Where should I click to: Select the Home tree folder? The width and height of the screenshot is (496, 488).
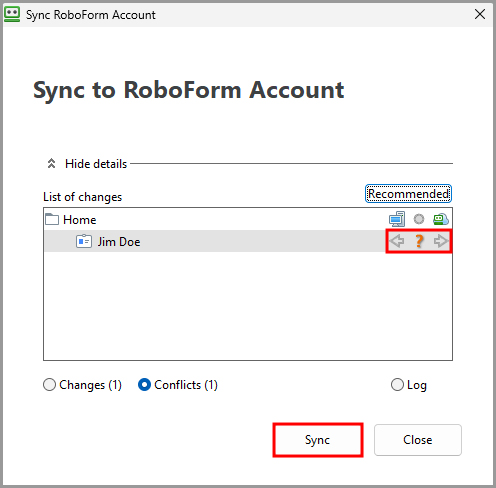(80, 220)
